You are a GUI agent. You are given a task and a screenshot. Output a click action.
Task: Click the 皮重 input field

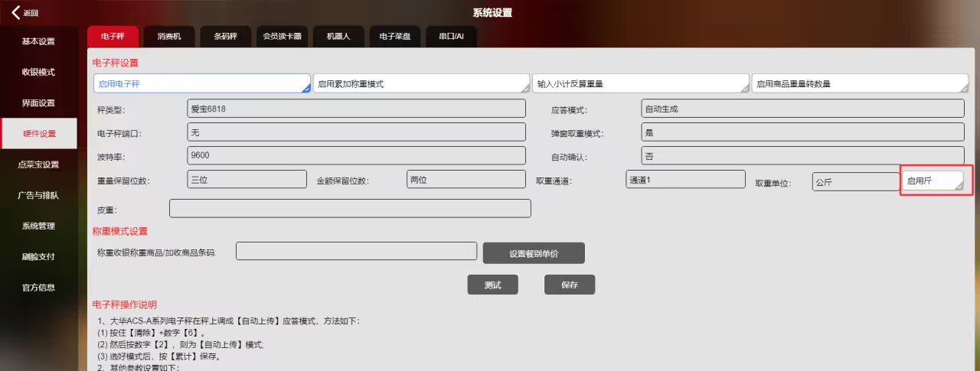(x=350, y=209)
